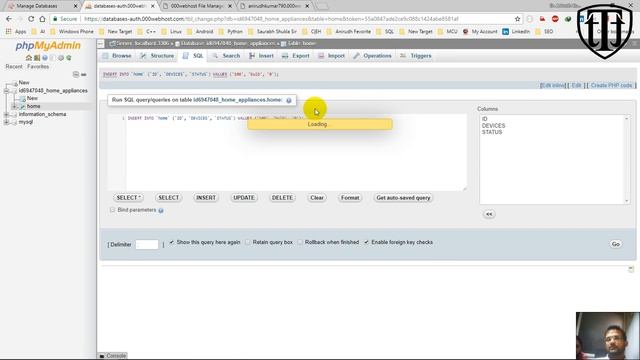This screenshot has width=640, height=360.
Task: Click the << insert column button
Action: click(x=489, y=214)
